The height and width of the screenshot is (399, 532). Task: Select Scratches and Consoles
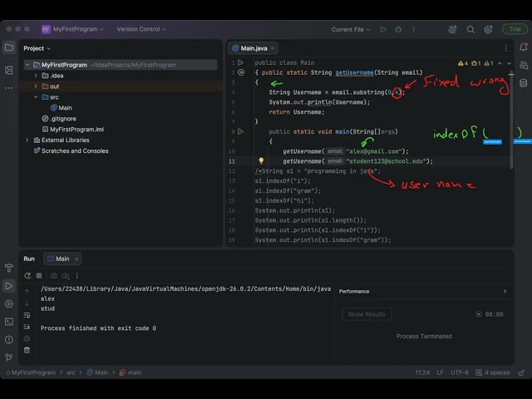[71, 151]
